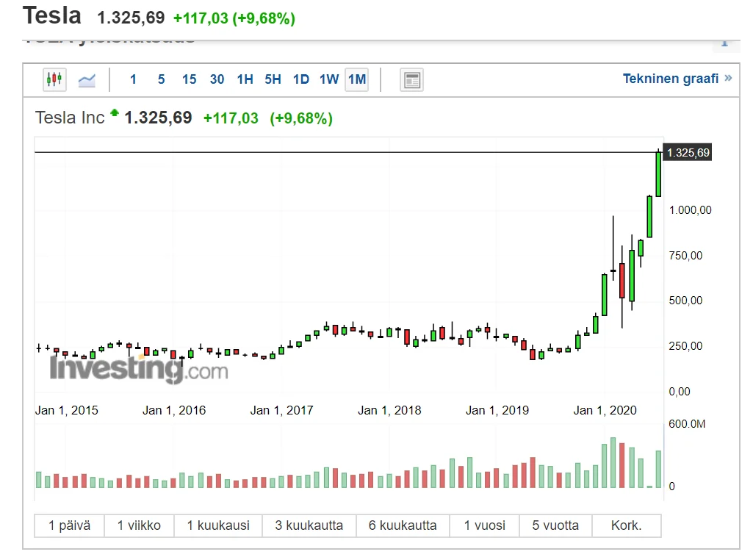Show the 1 päivä time range
Viewport: 753px width, 560px height.
coord(70,525)
